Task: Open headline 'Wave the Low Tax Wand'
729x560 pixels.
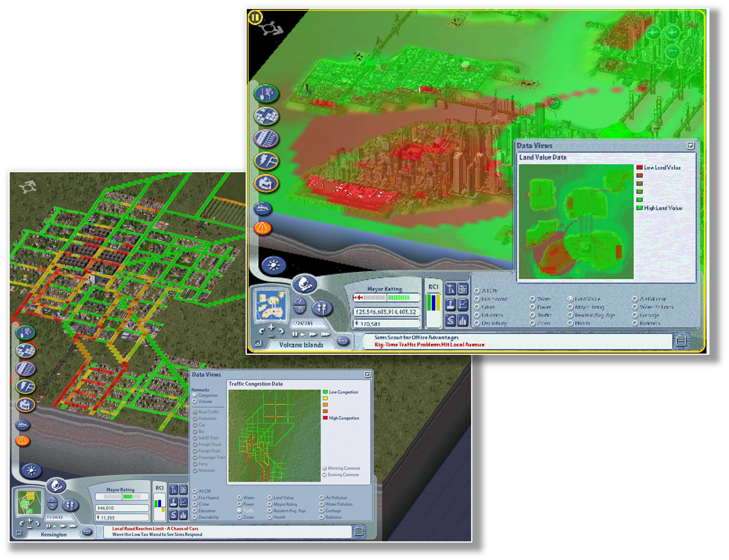Action: pyautogui.click(x=157, y=534)
